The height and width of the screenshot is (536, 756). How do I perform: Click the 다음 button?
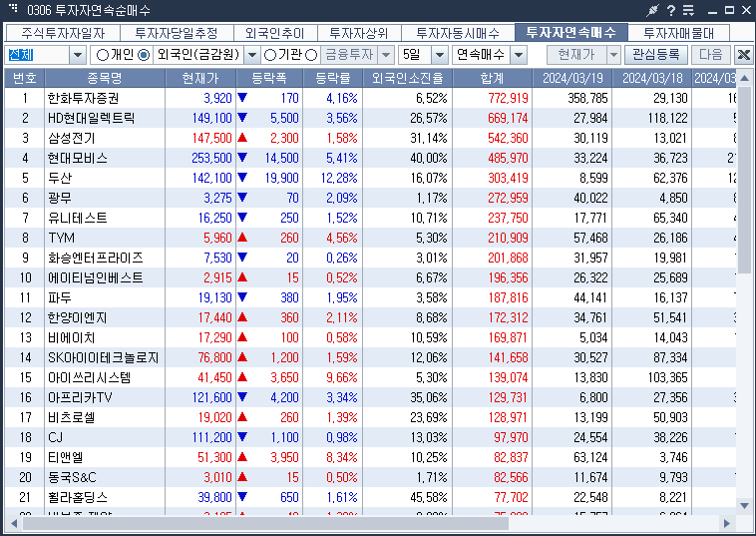tap(711, 55)
